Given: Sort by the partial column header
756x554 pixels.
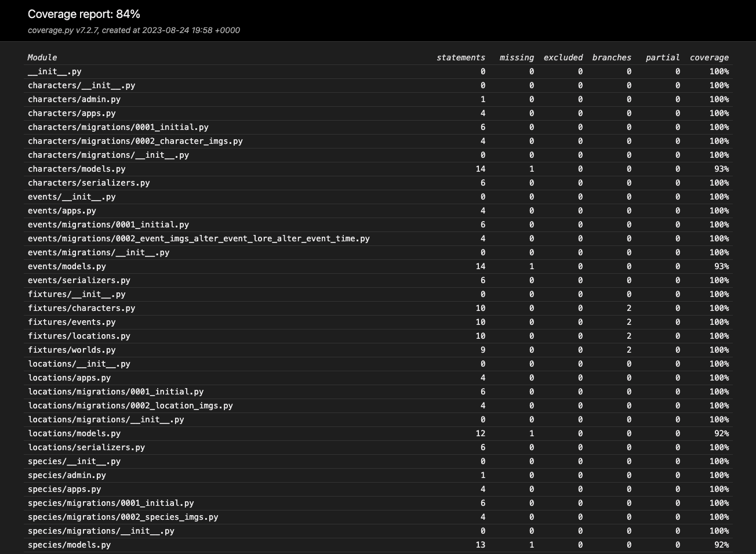Looking at the screenshot, I should (663, 57).
